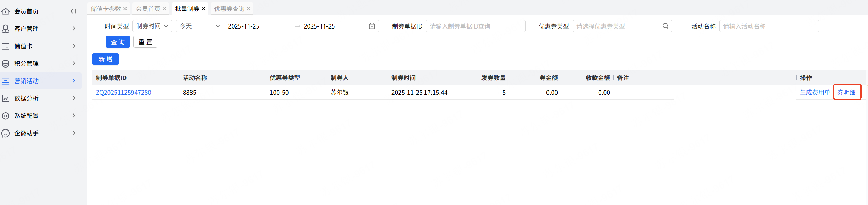868x205 pixels.
Task: Close the 批量制券 tab
Action: (x=203, y=9)
